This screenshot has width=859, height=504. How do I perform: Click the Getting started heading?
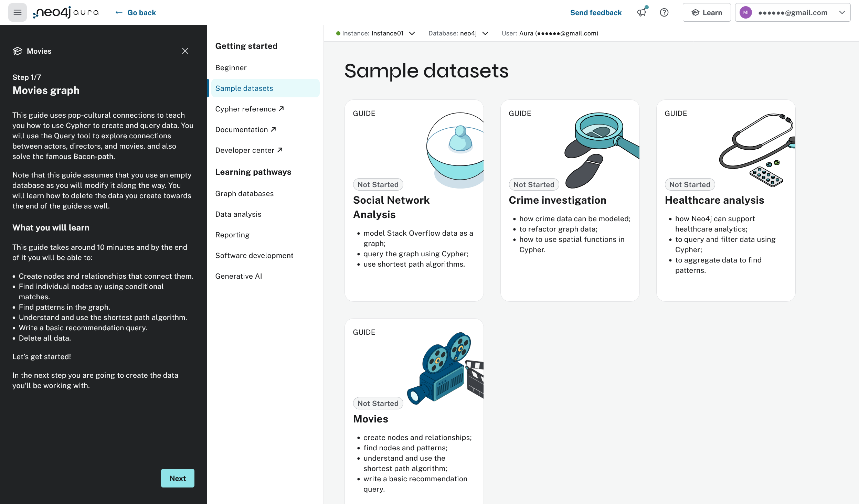pos(246,46)
